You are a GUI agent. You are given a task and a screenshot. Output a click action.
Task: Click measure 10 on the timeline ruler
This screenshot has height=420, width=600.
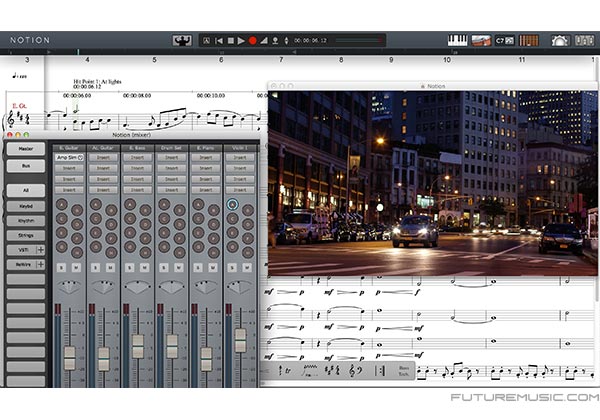(x=447, y=60)
